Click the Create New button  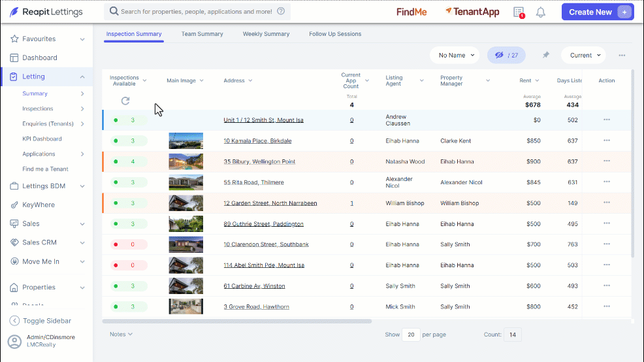click(598, 12)
